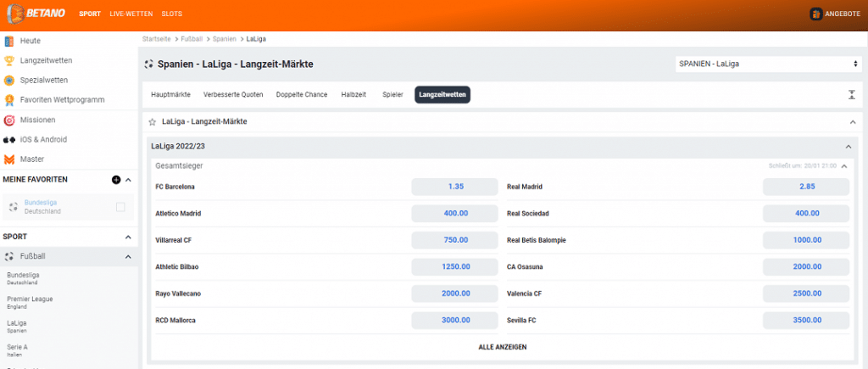This screenshot has width=868, height=369.
Task: Open the SPANIEN - LaLiga dropdown
Action: pyautogui.click(x=768, y=64)
